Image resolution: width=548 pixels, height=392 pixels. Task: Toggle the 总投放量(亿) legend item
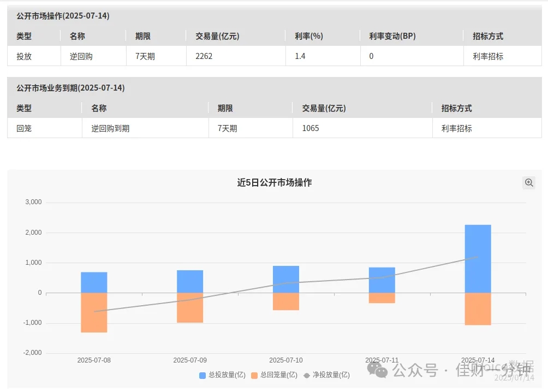[x=222, y=375]
